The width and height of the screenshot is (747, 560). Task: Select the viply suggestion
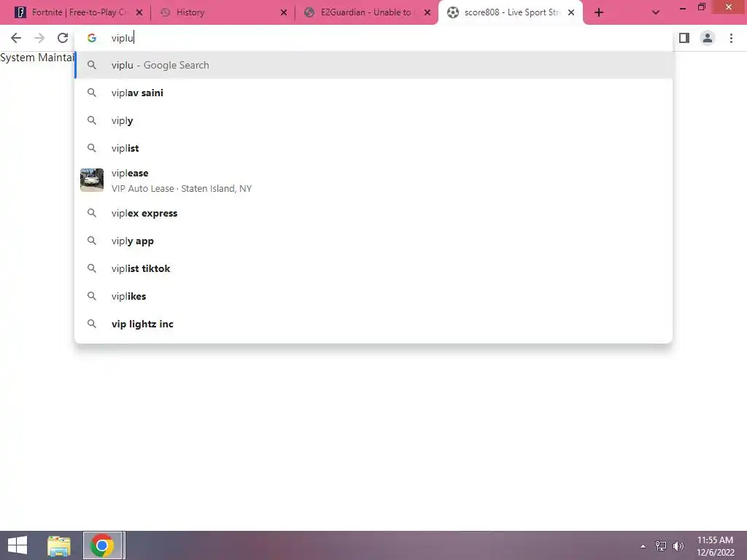click(373, 120)
